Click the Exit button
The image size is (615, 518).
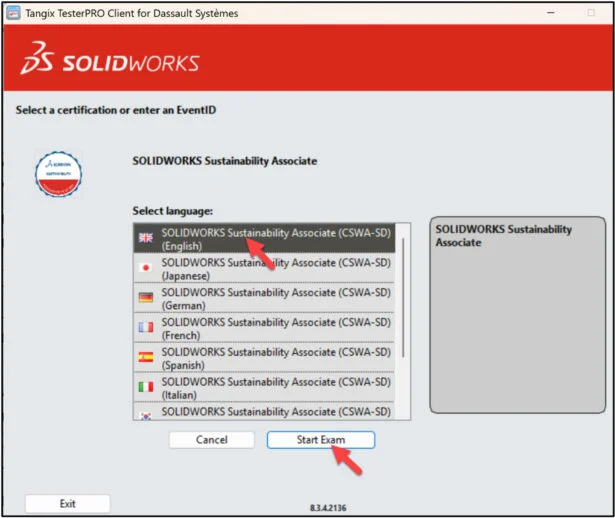pyautogui.click(x=67, y=503)
